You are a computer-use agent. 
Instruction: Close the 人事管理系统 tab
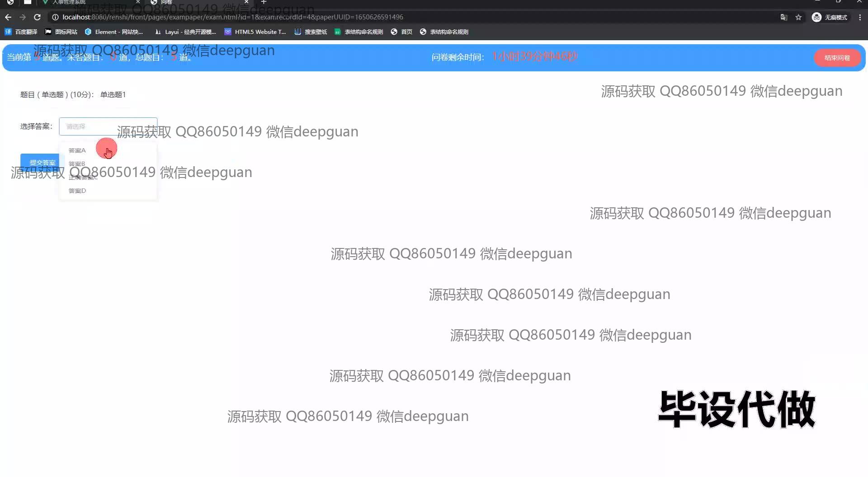[138, 2]
